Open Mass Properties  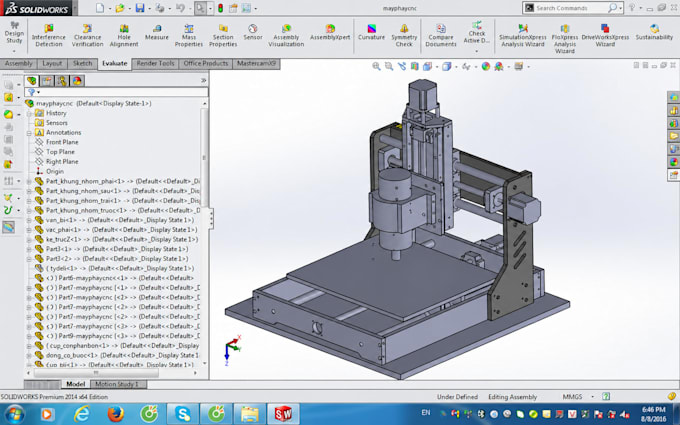tap(189, 35)
